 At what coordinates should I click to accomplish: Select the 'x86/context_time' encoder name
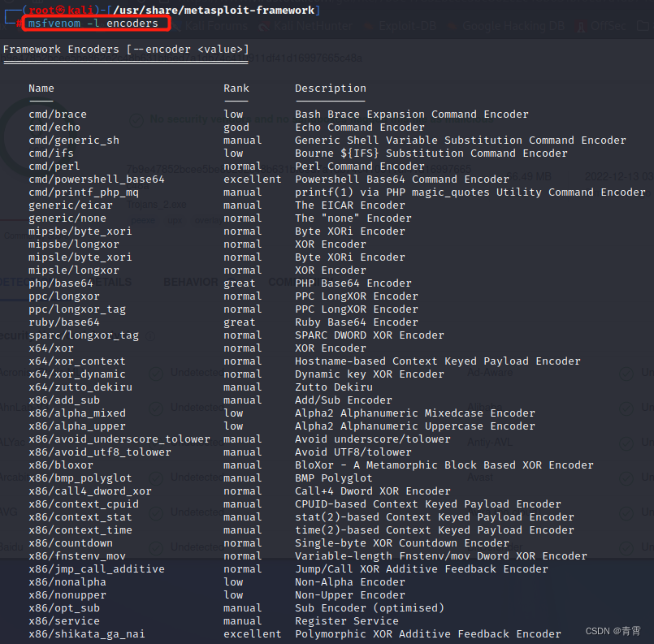point(80,529)
